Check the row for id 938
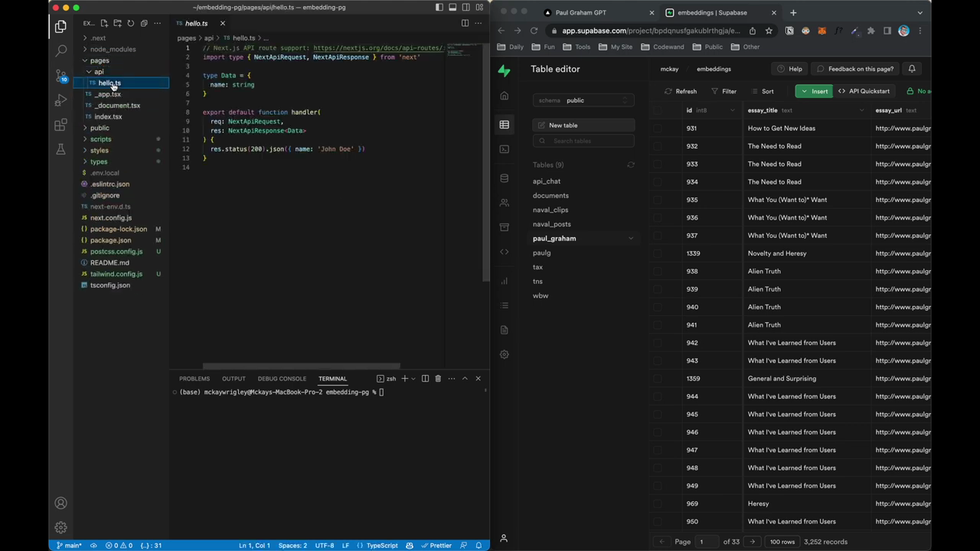The width and height of the screenshot is (980, 551). [658, 271]
